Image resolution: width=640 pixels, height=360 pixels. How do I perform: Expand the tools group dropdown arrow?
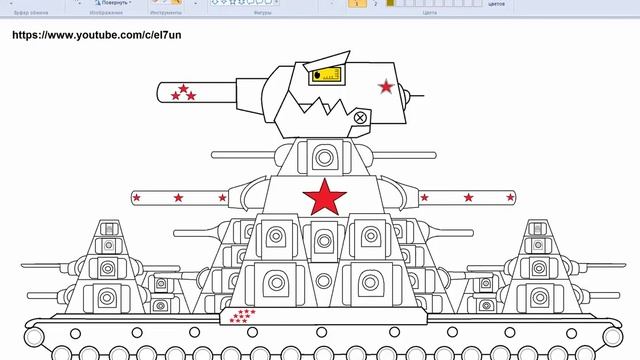[196, 3]
